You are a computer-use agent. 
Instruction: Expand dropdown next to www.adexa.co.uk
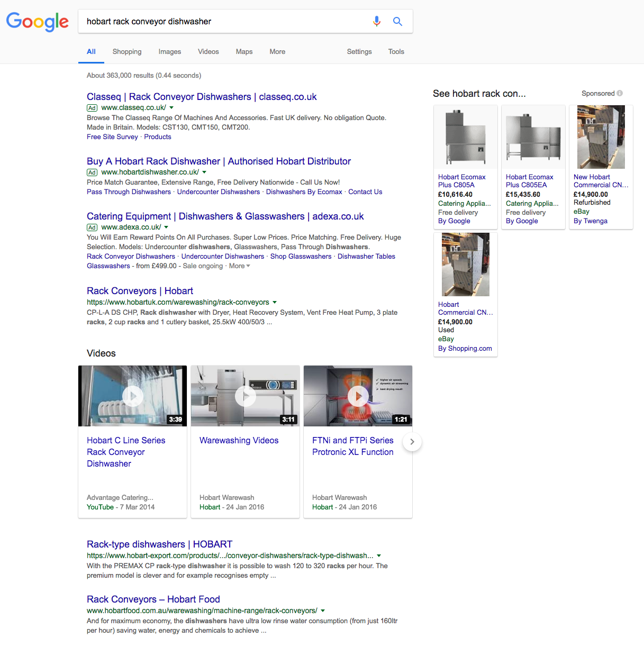point(166,227)
